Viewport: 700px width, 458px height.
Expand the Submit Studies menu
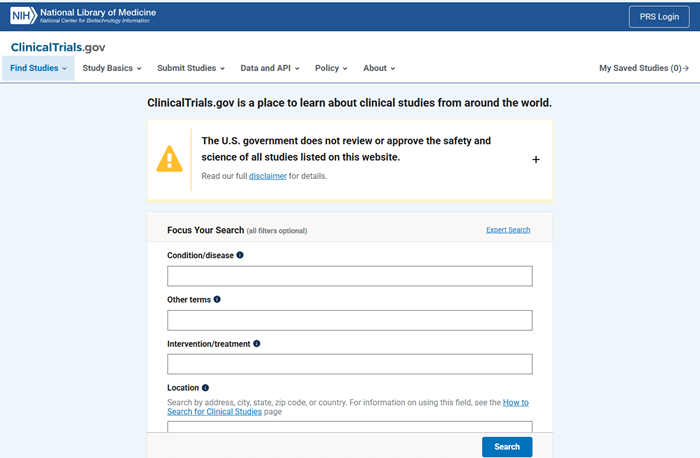click(191, 68)
